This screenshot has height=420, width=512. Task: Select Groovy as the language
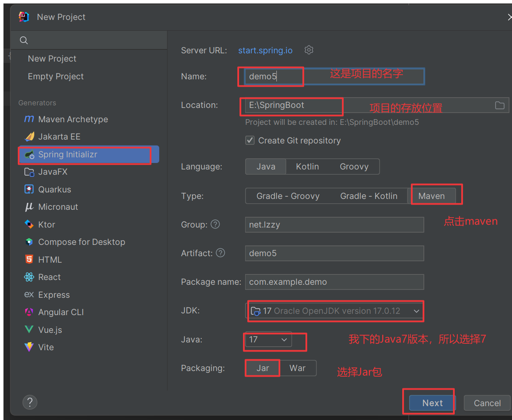click(354, 166)
